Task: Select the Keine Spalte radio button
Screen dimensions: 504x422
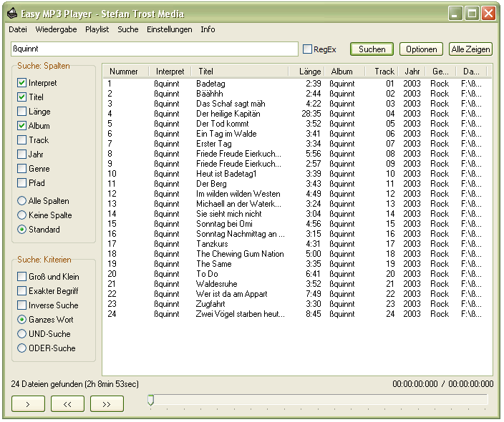Action: (x=21, y=215)
